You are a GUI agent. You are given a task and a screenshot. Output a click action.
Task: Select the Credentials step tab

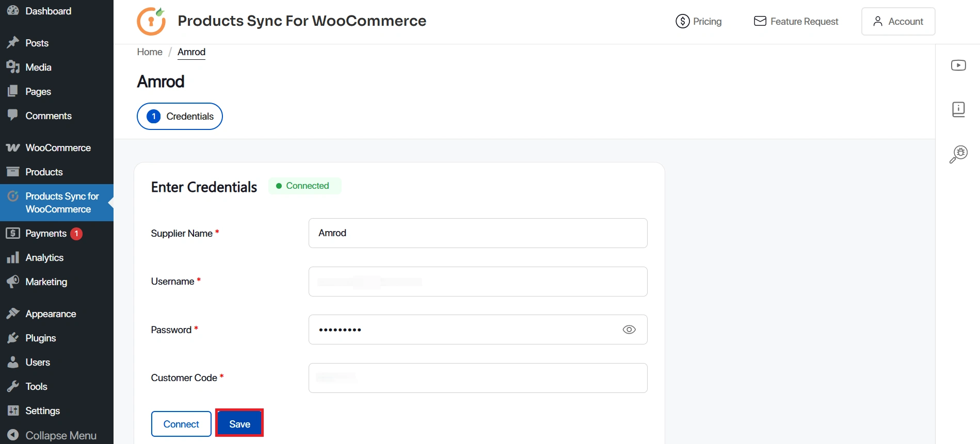pos(180,116)
